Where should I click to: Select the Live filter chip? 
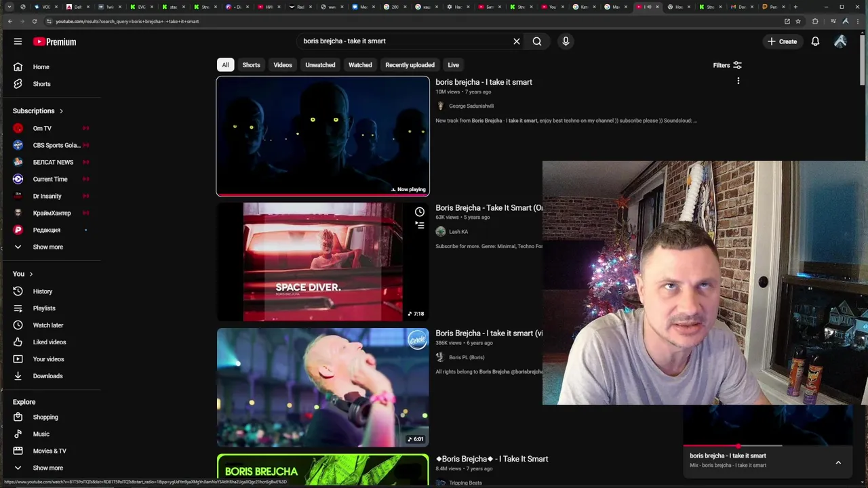pyautogui.click(x=453, y=65)
